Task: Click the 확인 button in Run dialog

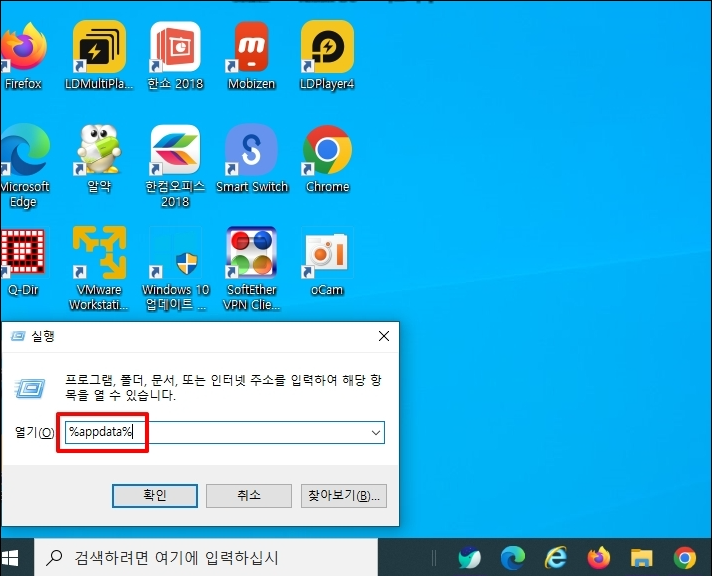Action: click(155, 495)
